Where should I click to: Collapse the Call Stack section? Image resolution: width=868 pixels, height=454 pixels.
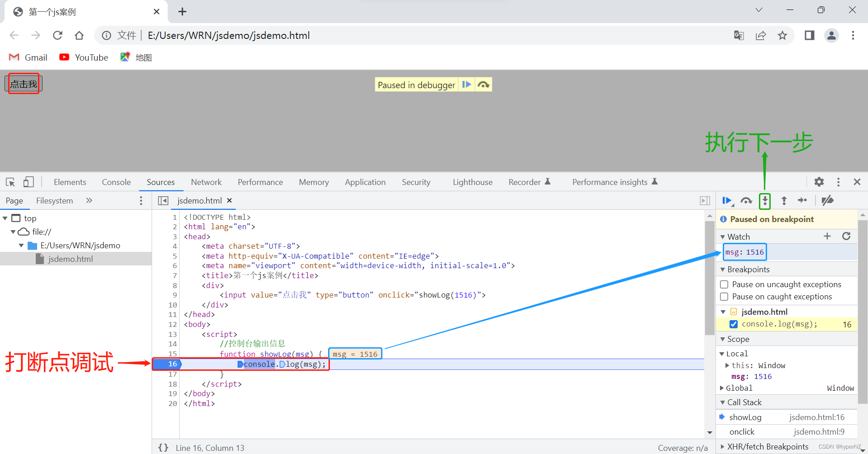coord(723,402)
